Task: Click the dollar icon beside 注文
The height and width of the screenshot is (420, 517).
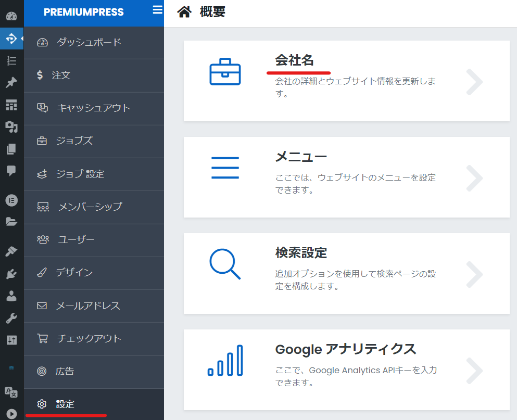Action: [x=40, y=75]
